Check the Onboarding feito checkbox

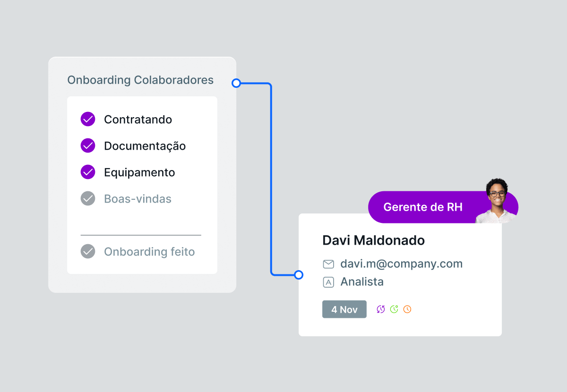[x=88, y=252]
